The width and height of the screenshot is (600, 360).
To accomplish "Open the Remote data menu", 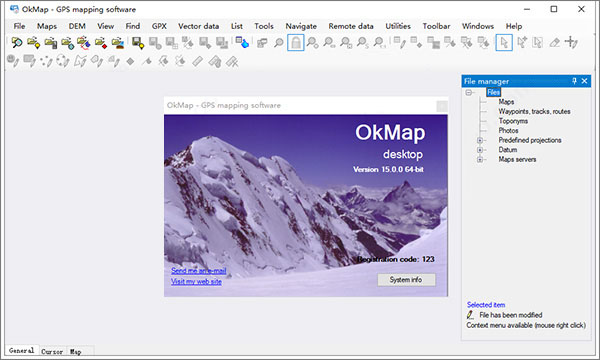I will click(351, 26).
